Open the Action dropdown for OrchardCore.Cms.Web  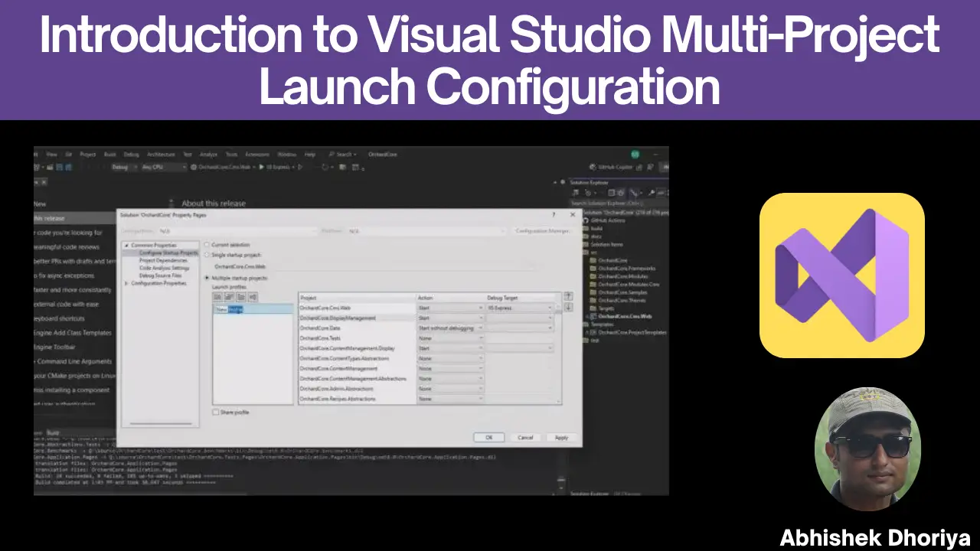pyautogui.click(x=451, y=308)
